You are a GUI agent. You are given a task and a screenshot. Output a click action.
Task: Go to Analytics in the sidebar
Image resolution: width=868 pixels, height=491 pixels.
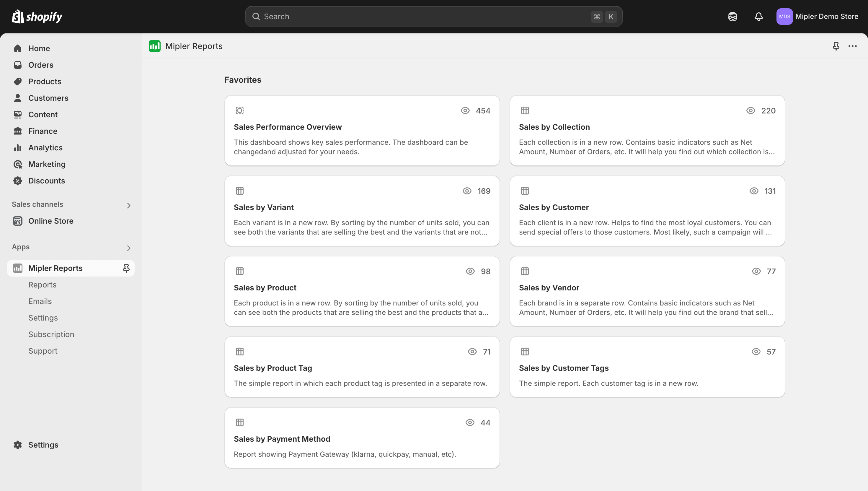45,148
